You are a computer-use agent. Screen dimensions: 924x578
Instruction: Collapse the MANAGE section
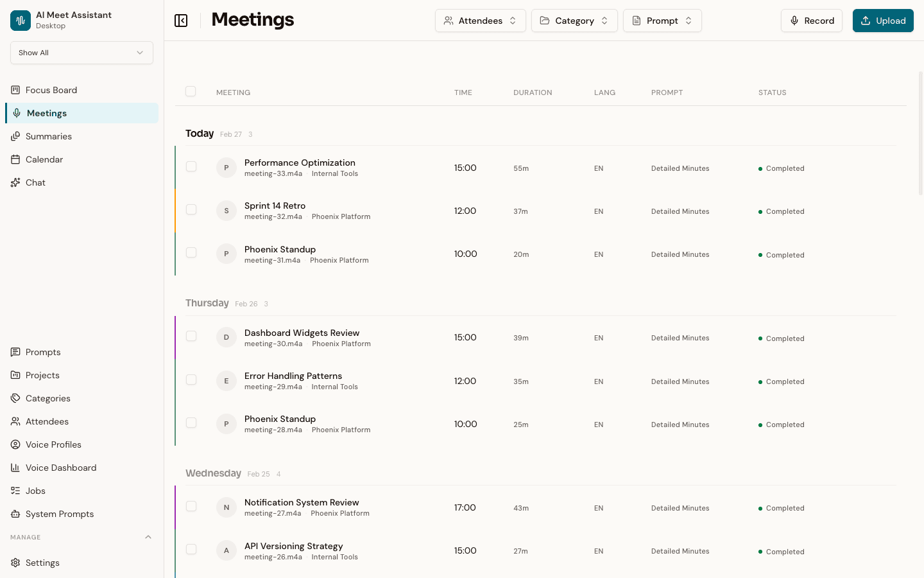(148, 537)
